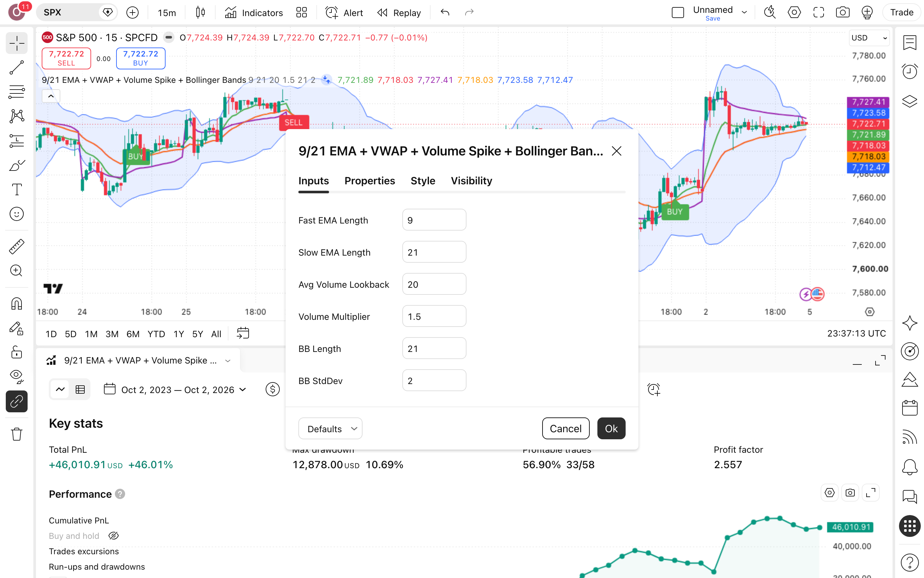The width and height of the screenshot is (924, 578).
Task: Undo the last chart action
Action: tap(445, 13)
